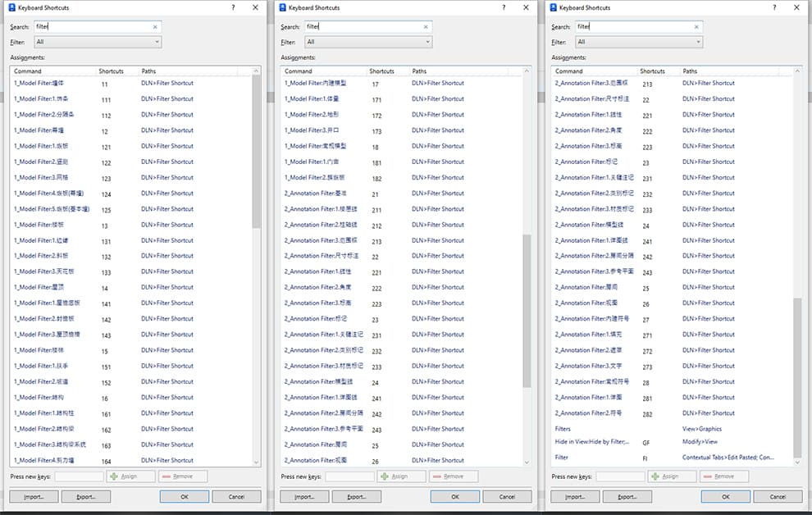Clear the search text in the right dialog
Image resolution: width=812 pixels, height=515 pixels.
click(x=696, y=27)
